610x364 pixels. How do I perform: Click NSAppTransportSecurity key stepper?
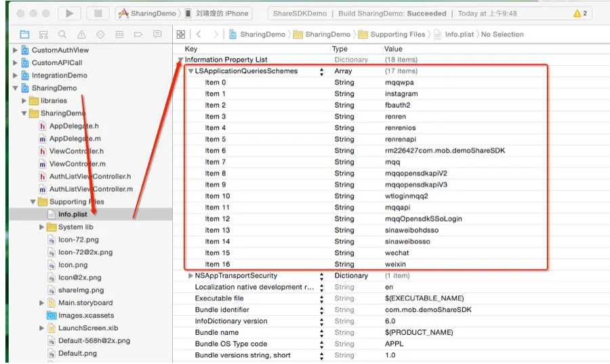(322, 276)
